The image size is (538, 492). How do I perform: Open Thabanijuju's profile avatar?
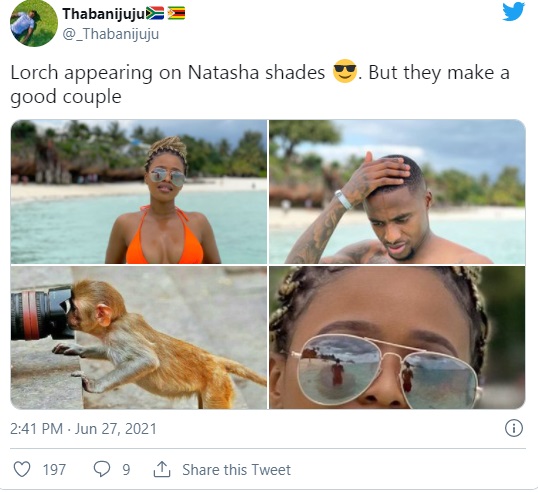pyautogui.click(x=34, y=23)
